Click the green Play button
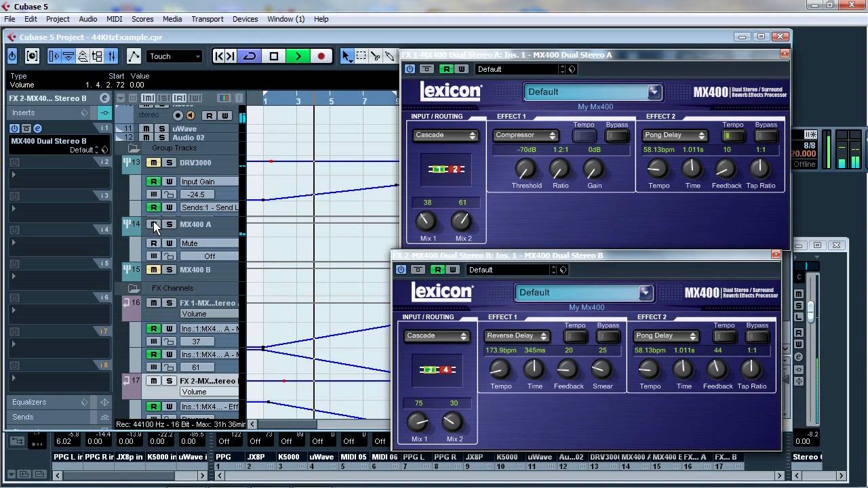 (298, 56)
